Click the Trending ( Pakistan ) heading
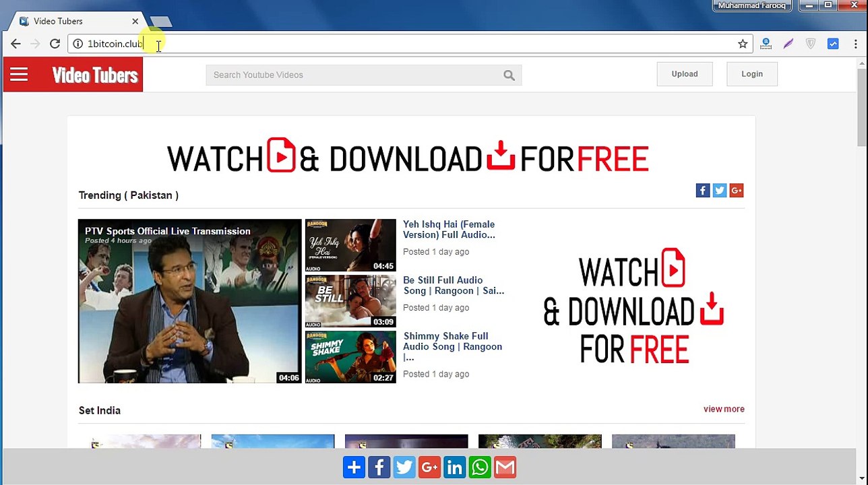This screenshot has width=868, height=485. [x=129, y=195]
